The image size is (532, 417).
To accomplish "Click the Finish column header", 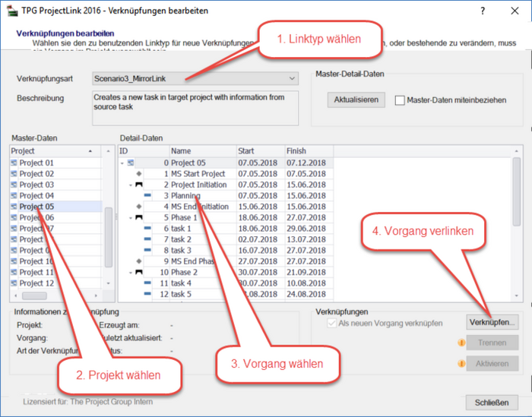I will click(x=309, y=151).
